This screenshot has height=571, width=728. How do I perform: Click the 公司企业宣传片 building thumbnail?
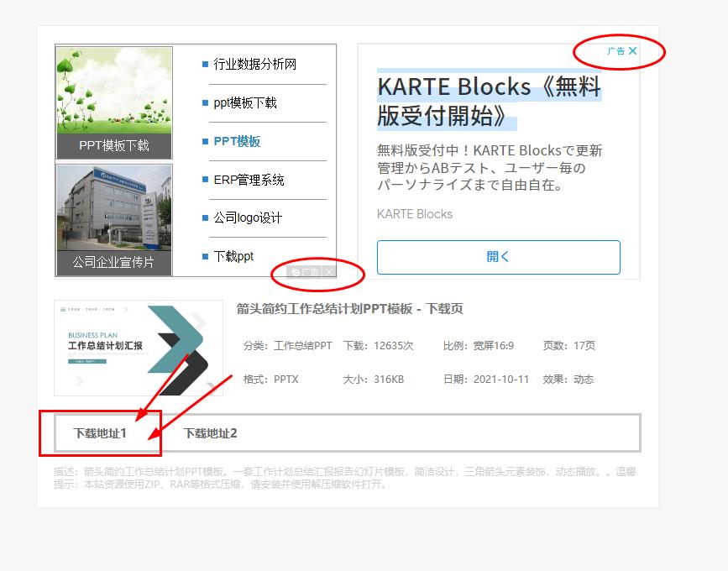pos(113,214)
